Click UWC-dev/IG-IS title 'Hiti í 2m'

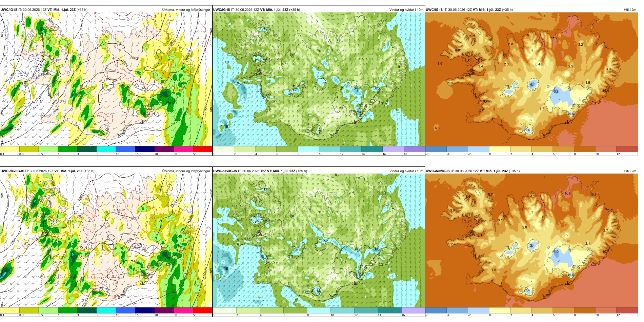coord(630,171)
